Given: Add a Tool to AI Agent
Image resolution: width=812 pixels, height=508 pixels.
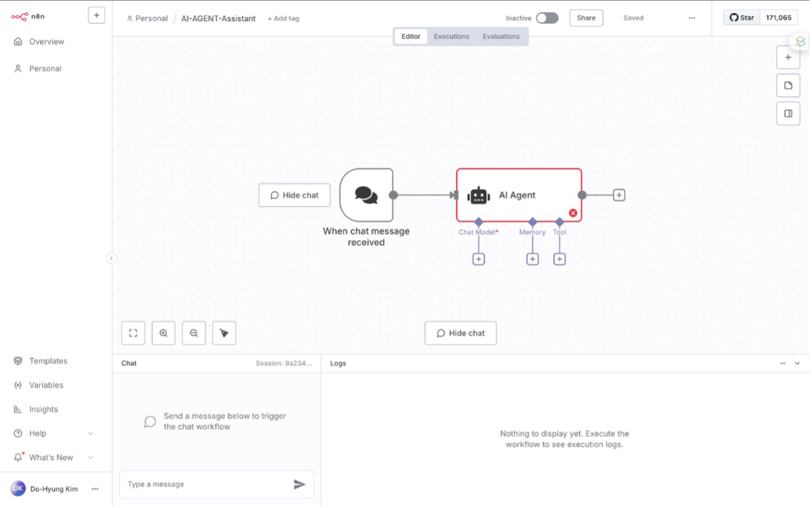Looking at the screenshot, I should (x=559, y=259).
